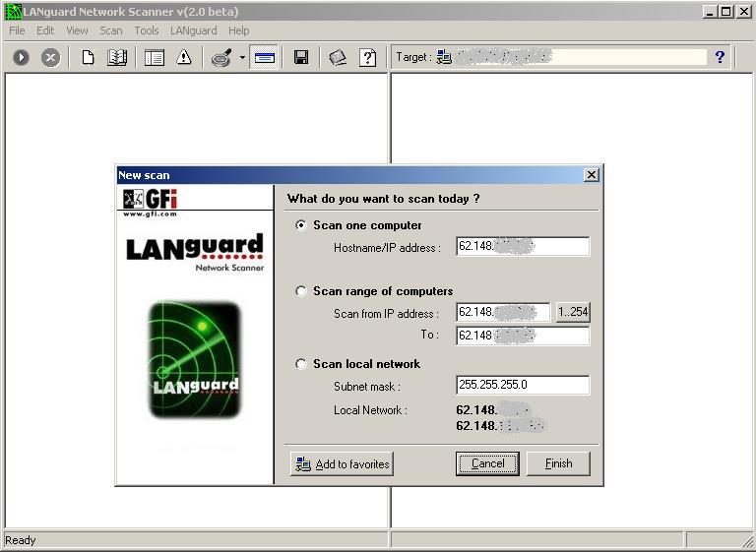Click the To IP address field
The image size is (756, 552).
pyautogui.click(x=523, y=336)
